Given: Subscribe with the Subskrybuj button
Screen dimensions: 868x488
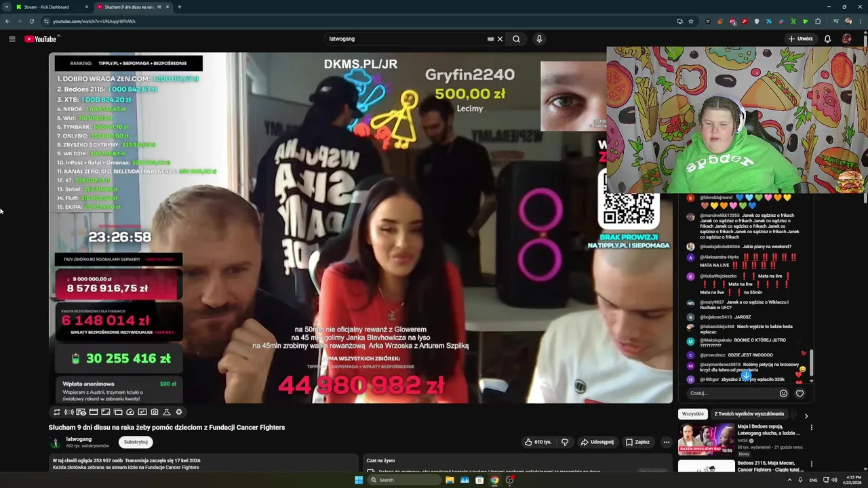Looking at the screenshot, I should [x=136, y=442].
